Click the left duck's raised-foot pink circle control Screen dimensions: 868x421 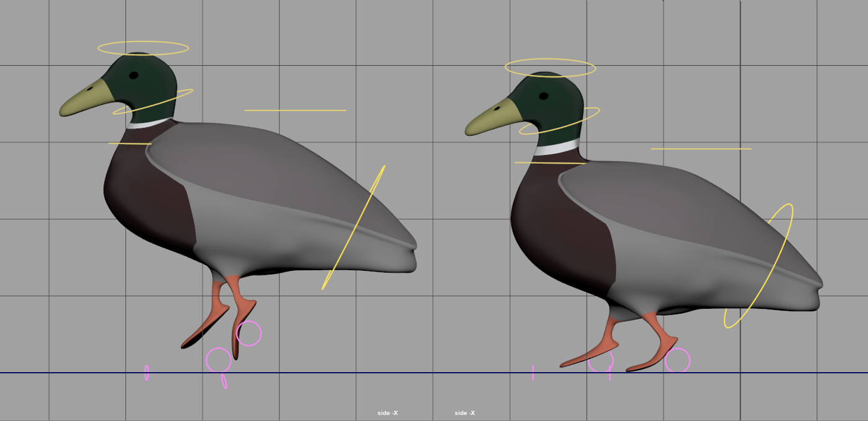[x=260, y=332]
